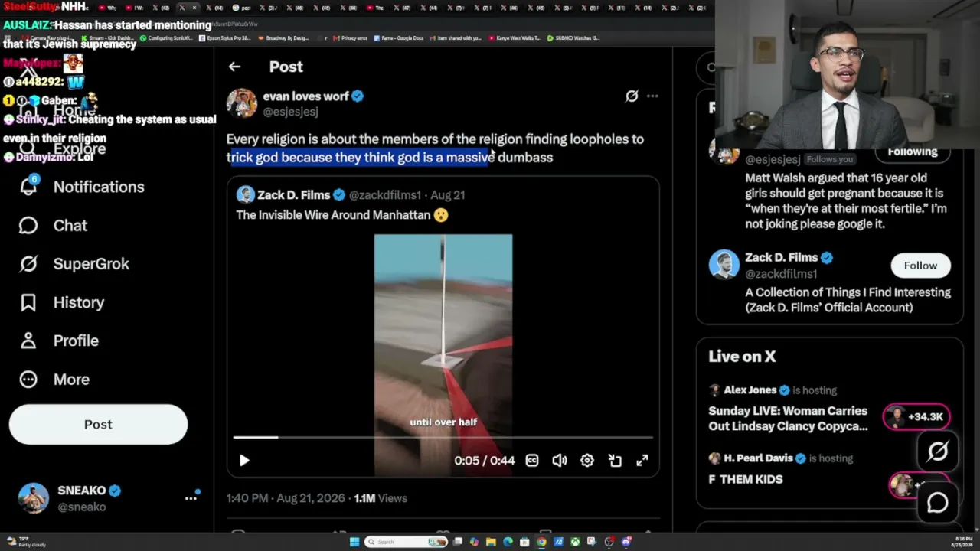Open SNEAKO account avatar
This screenshot has height=551, width=980.
34,498
